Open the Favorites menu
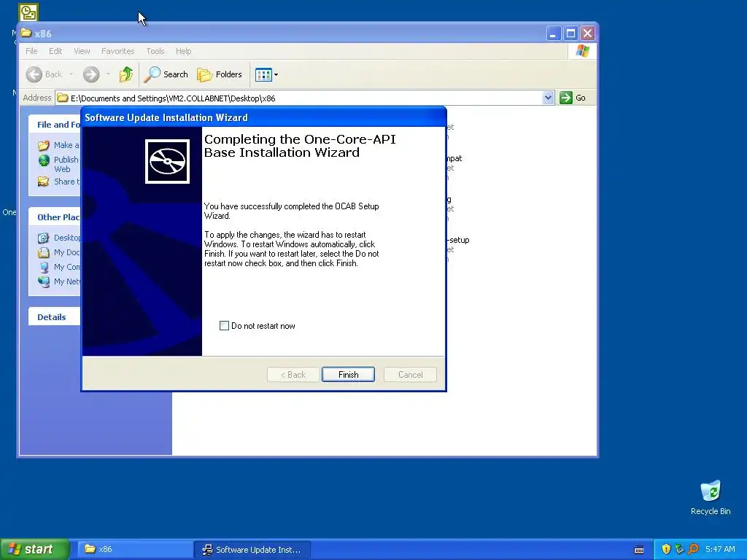Image resolution: width=747 pixels, height=560 pixels. coord(117,51)
